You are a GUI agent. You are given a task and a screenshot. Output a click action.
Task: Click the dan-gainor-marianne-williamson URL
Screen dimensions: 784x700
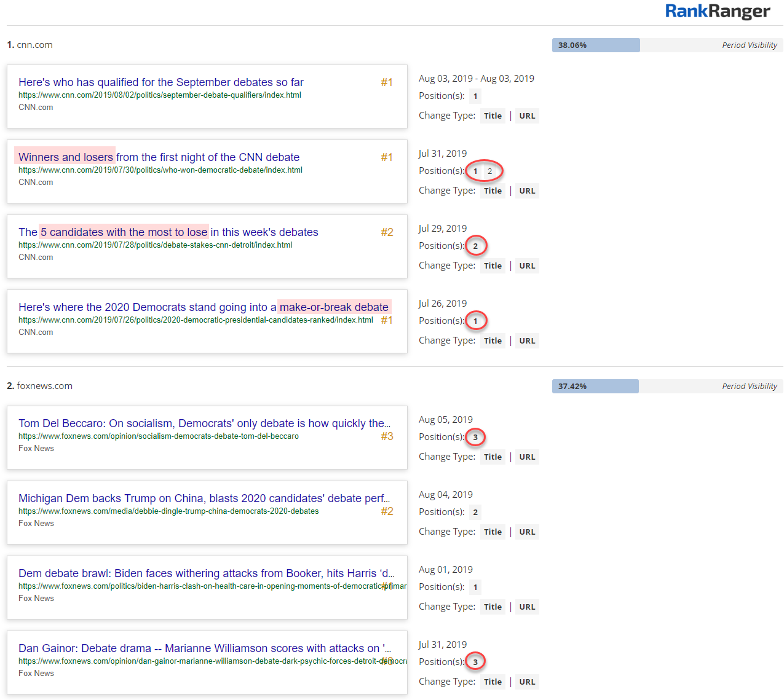click(x=213, y=661)
